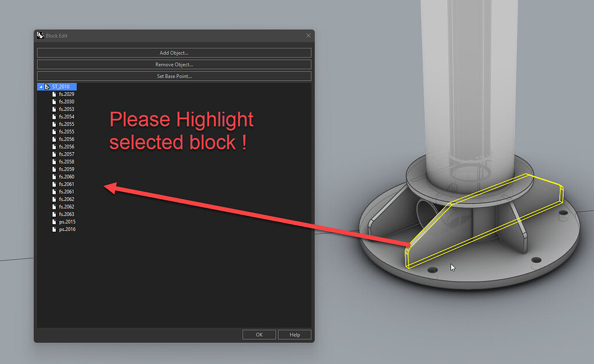
Task: Click the object icon next to fs.2030
Action: 55,101
